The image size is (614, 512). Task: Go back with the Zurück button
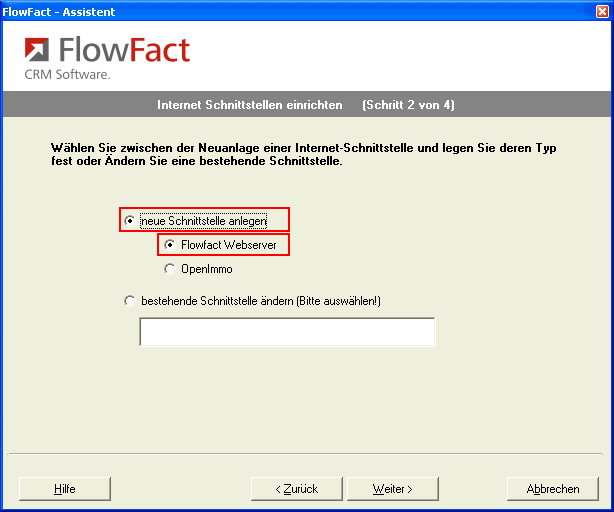(297, 489)
